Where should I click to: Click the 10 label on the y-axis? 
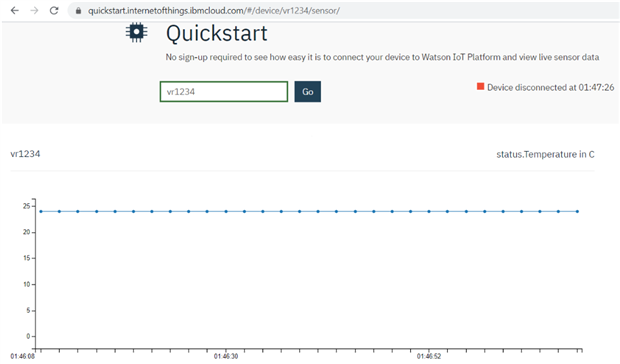coord(26,284)
